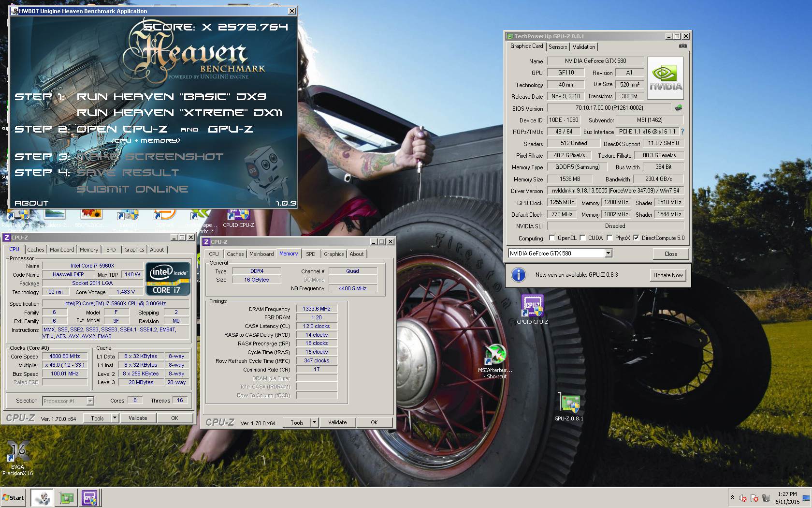
Task: Click Open CPU-Z in Heaven app
Action: 122,129
